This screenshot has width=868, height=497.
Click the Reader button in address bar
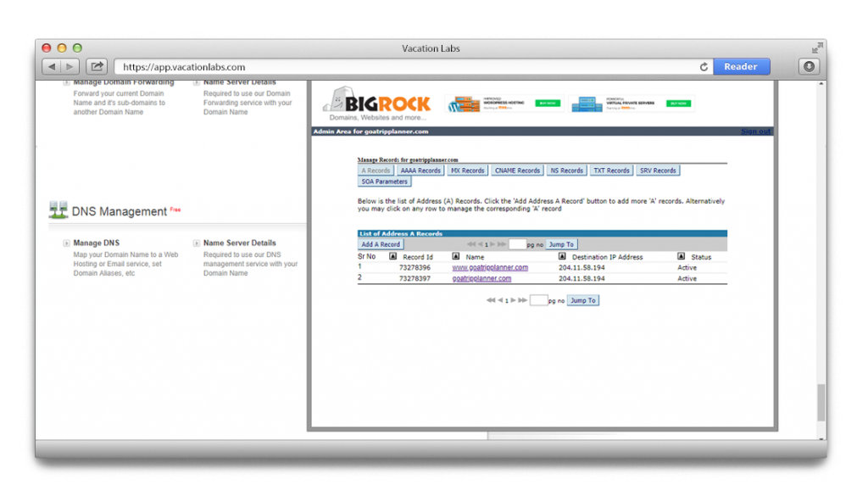(741, 67)
